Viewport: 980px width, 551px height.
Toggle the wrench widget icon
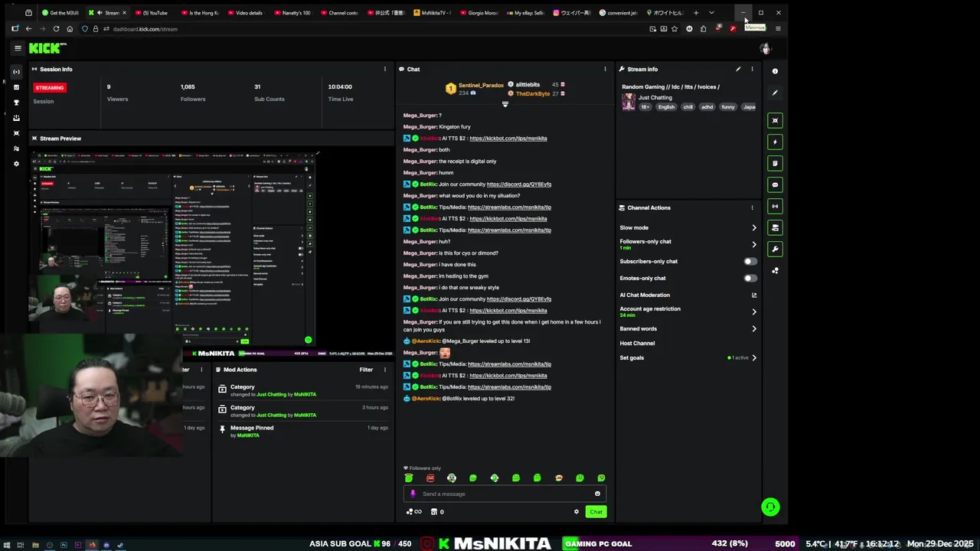coord(775,249)
